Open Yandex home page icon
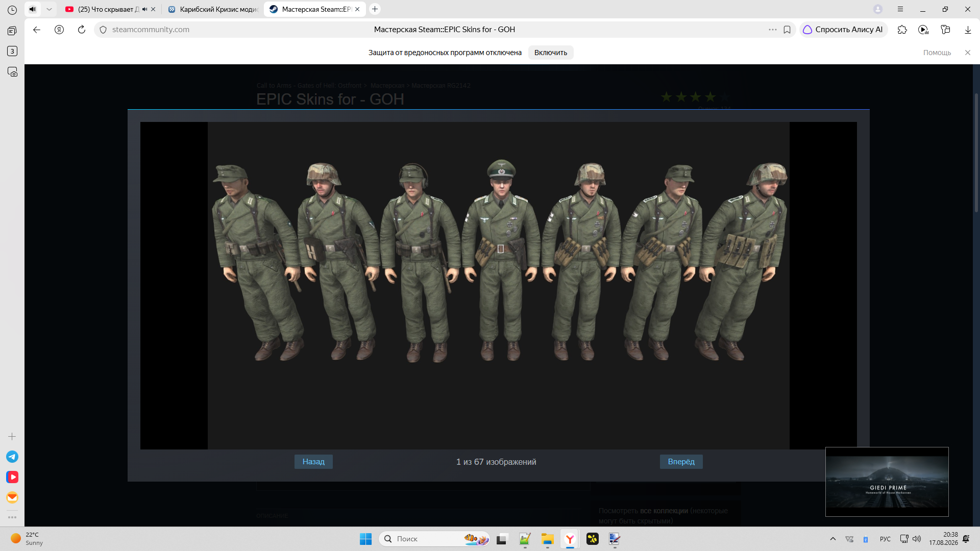 click(59, 30)
